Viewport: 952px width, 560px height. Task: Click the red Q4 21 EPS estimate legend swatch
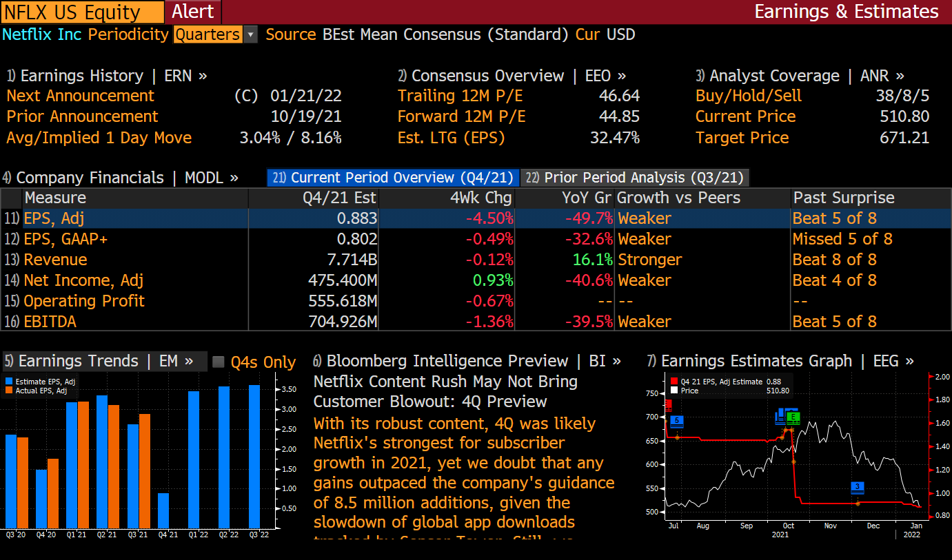pyautogui.click(x=674, y=382)
